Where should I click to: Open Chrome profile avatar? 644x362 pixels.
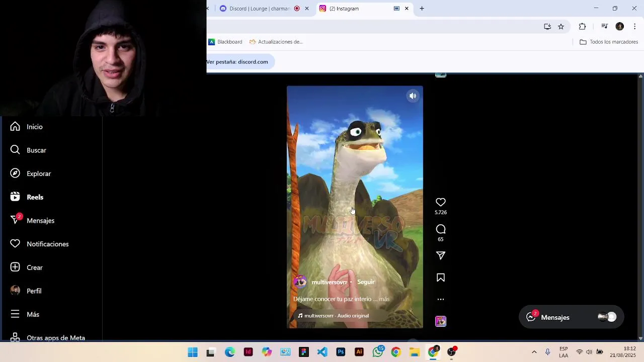(x=620, y=27)
